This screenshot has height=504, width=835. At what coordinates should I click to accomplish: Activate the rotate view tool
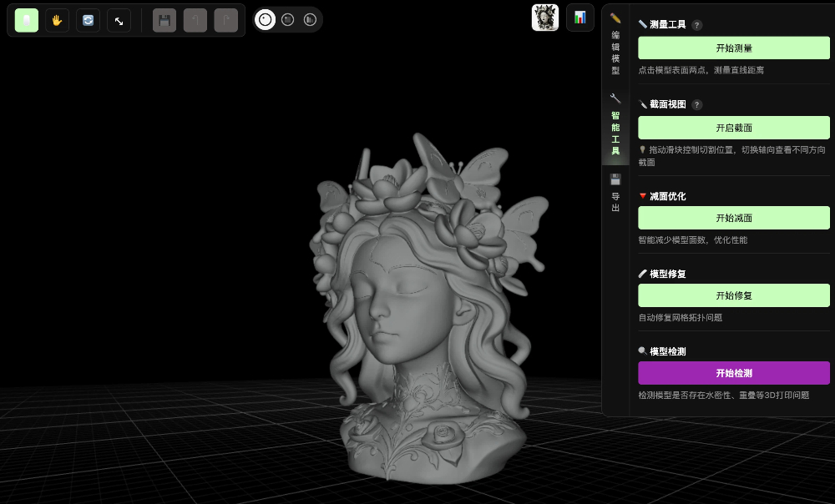(x=88, y=20)
